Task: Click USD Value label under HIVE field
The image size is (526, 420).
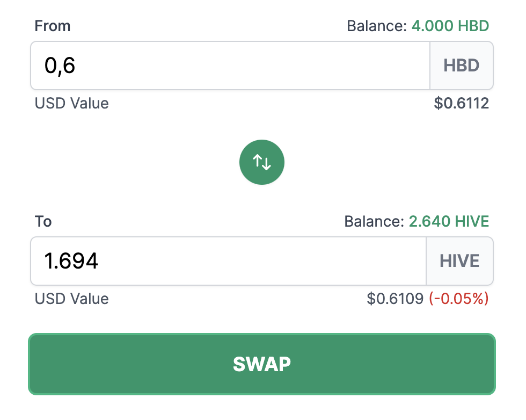Action: (72, 299)
